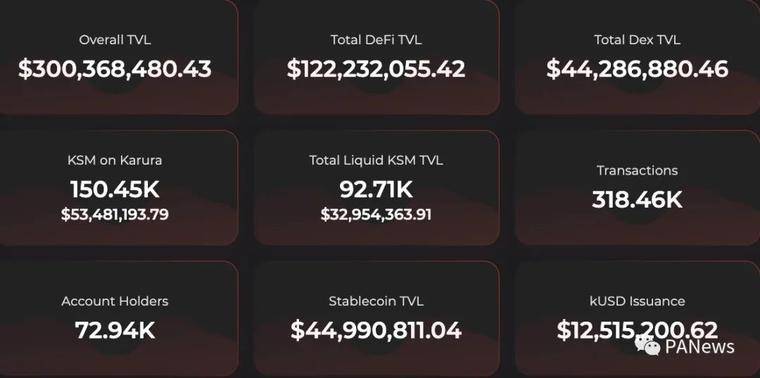
Task: Click the $44,286,880.46 amount
Action: [x=637, y=69]
